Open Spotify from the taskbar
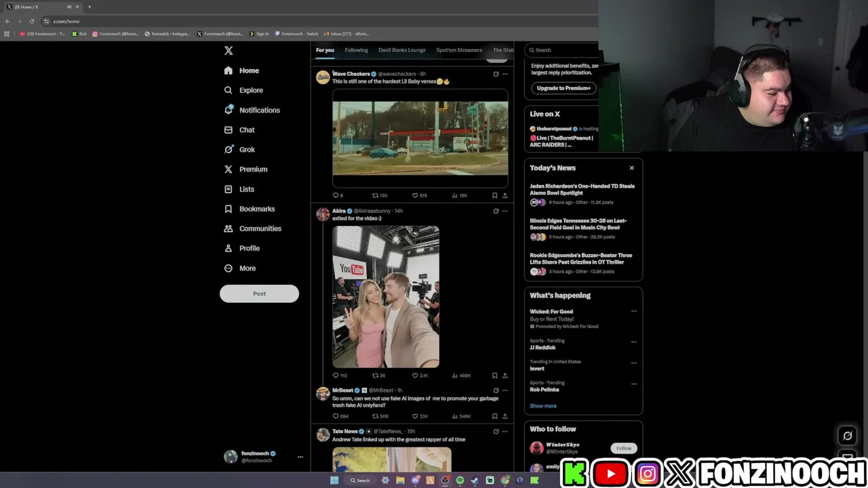The height and width of the screenshot is (488, 868). point(460,481)
